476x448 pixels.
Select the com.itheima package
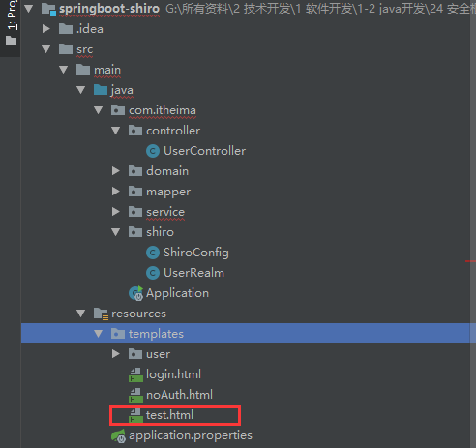(x=163, y=110)
